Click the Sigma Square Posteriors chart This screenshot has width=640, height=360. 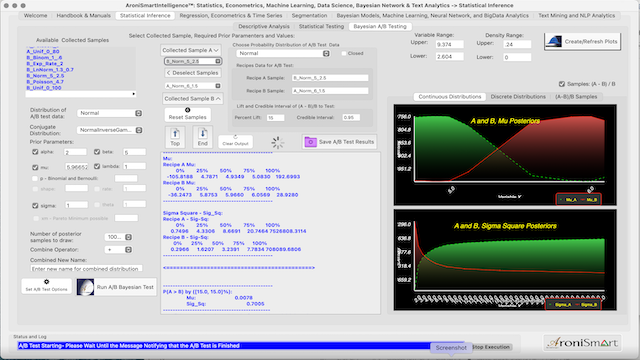pyautogui.click(x=505, y=260)
